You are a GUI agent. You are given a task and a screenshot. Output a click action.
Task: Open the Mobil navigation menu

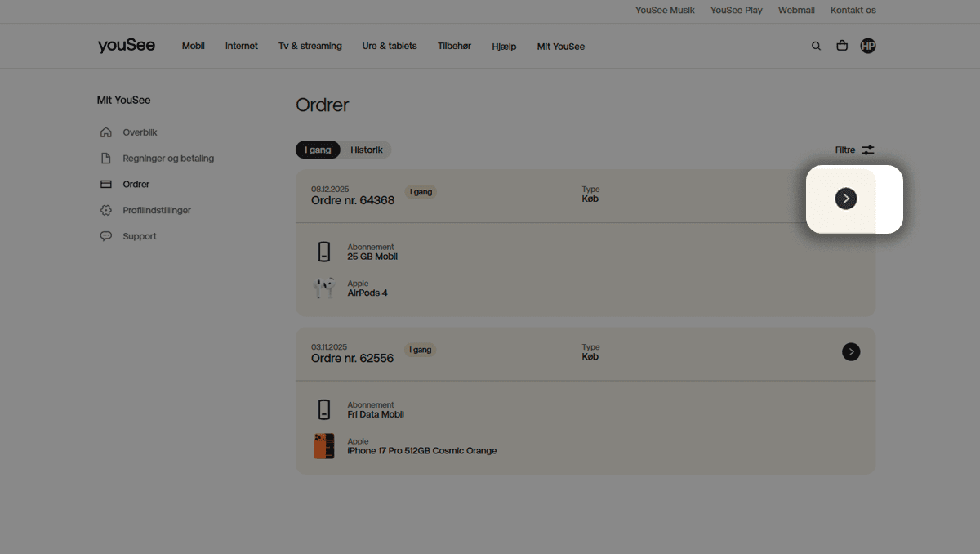pos(193,47)
